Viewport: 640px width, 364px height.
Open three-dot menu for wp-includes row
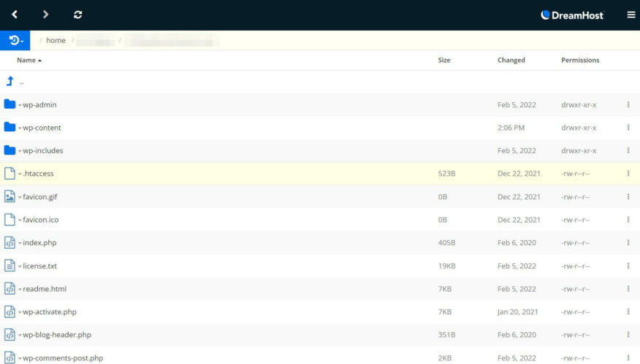[628, 151]
